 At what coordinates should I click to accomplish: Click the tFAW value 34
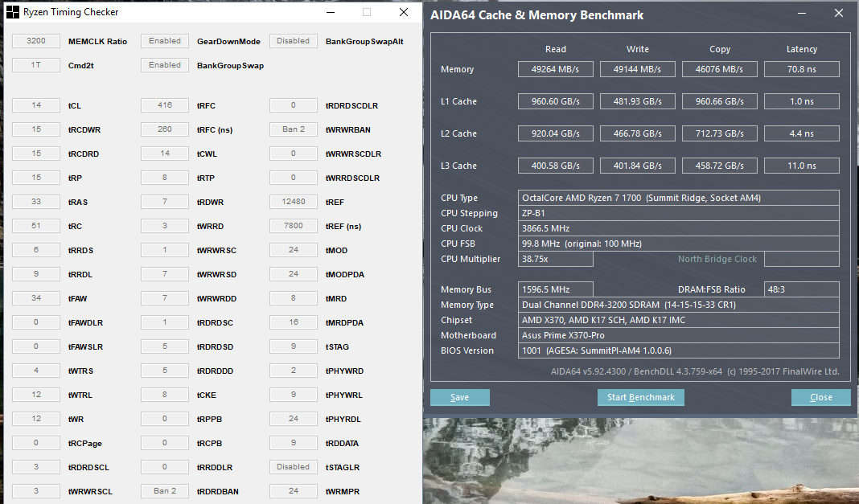pyautogui.click(x=36, y=297)
